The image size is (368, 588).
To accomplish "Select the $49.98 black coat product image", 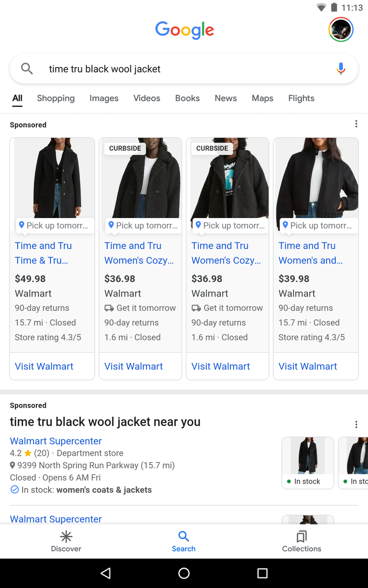I will click(52, 178).
